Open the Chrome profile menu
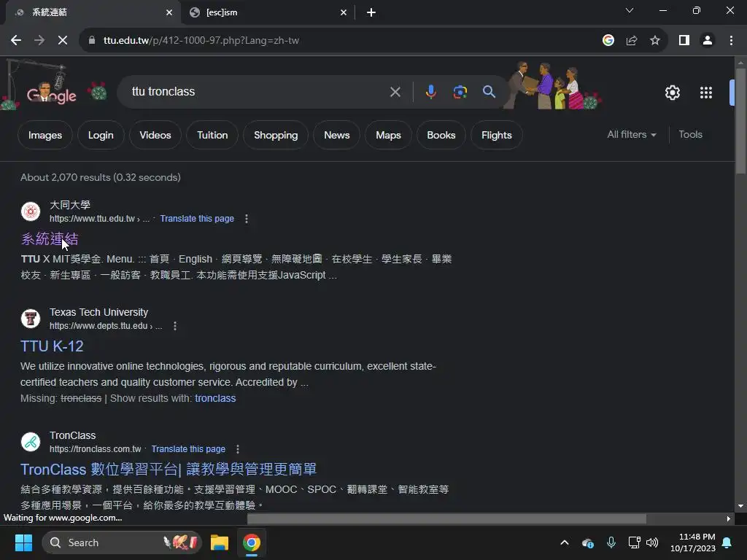This screenshot has width=747, height=560. [x=708, y=41]
